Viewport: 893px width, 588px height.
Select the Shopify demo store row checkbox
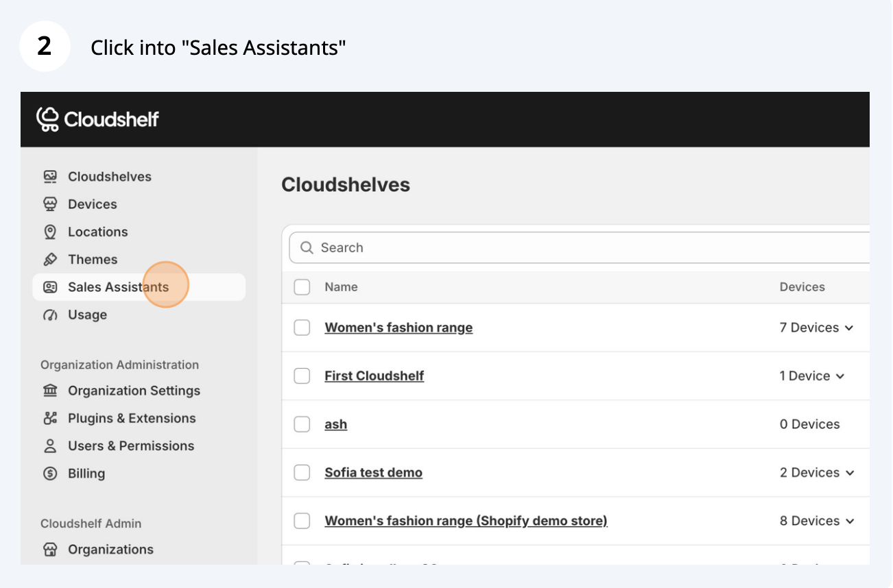[302, 521]
